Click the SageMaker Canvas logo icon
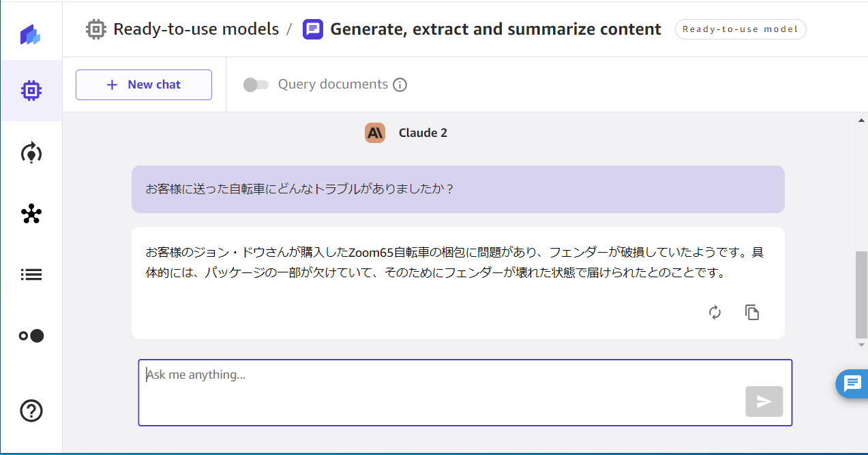Viewport: 868px width, 455px height. [x=30, y=34]
